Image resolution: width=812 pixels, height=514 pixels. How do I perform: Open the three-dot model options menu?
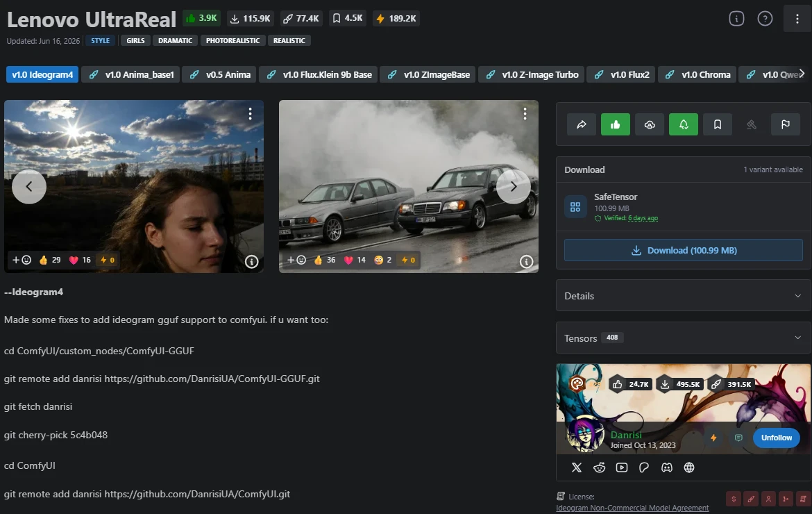coord(797,19)
